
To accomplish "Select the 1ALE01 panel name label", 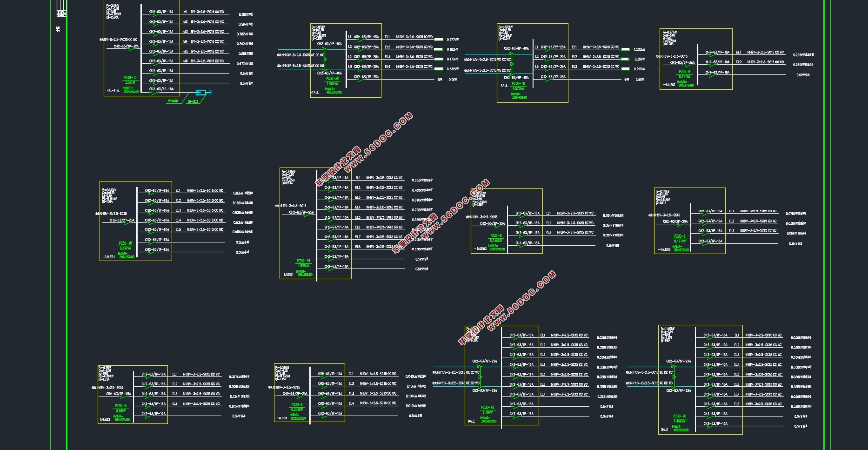I will 288,275.
